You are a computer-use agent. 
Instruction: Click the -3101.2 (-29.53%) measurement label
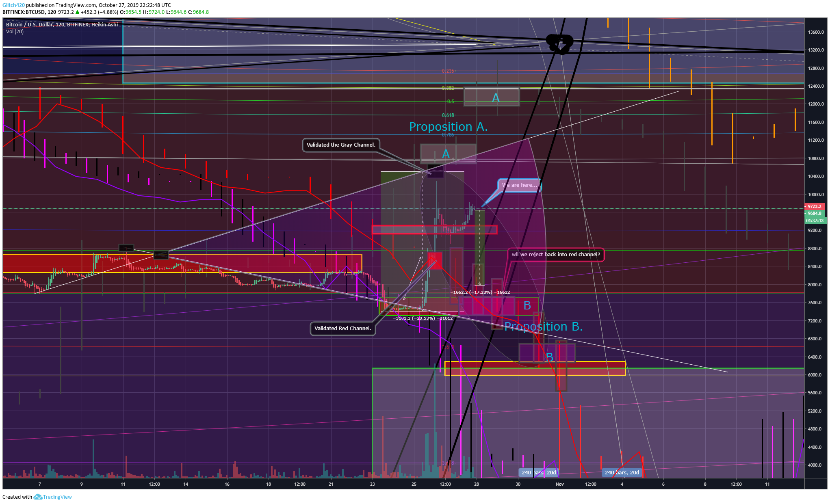(423, 318)
